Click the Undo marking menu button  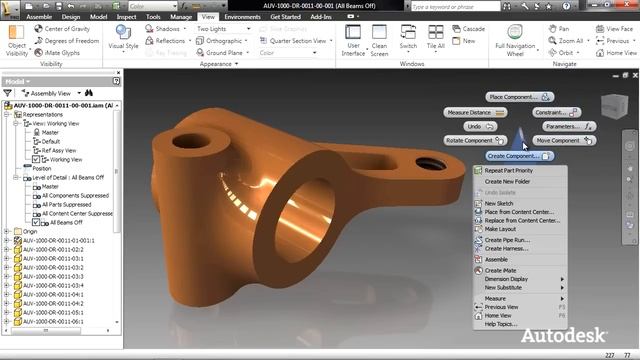480,127
